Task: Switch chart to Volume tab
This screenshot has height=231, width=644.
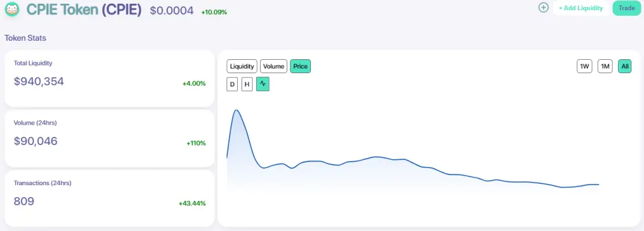Action: click(x=273, y=66)
